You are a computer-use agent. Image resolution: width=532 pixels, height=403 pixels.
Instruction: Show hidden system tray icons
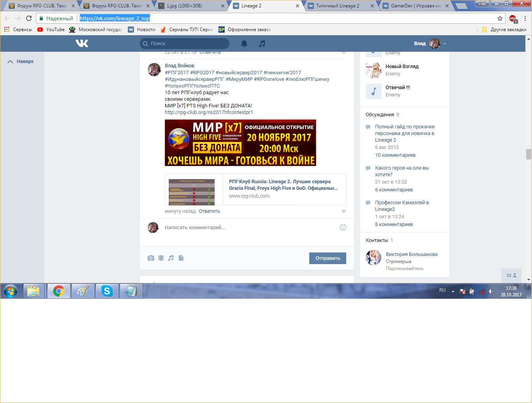[x=453, y=291]
